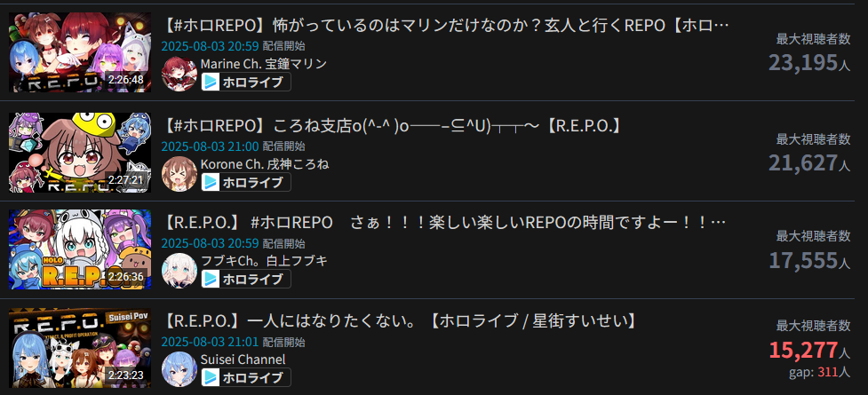Image resolution: width=868 pixels, height=395 pixels.
Task: Open Fubuki's HOLO R.E.P.O. thumbnail
Action: click(80, 249)
